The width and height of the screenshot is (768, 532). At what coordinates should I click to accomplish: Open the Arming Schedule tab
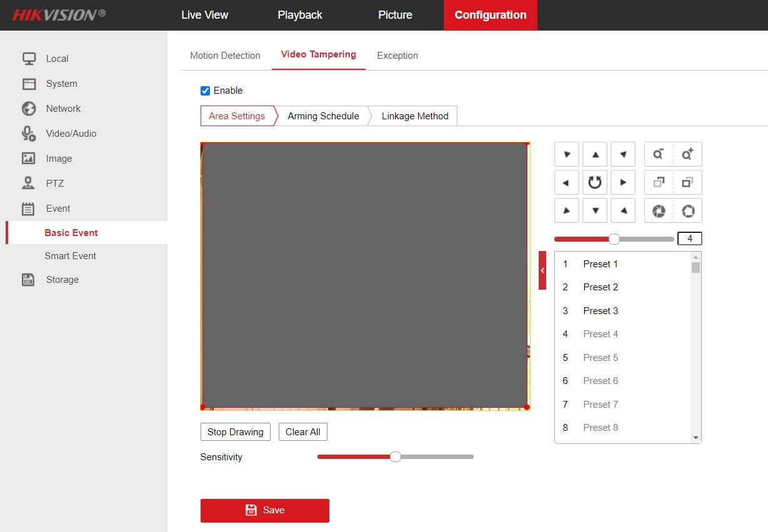pos(323,116)
